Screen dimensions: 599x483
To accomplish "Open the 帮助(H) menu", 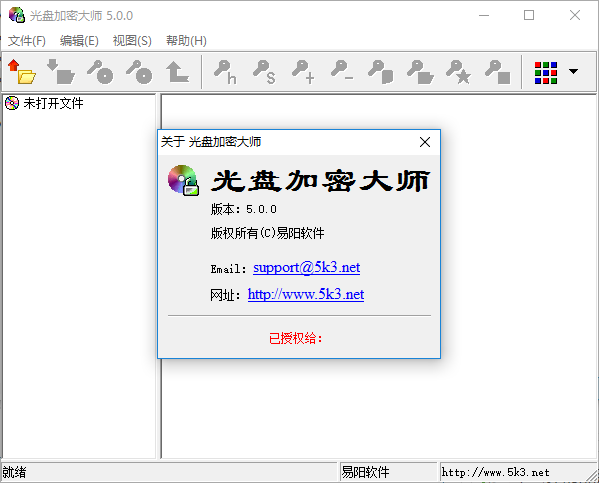I will (x=186, y=41).
